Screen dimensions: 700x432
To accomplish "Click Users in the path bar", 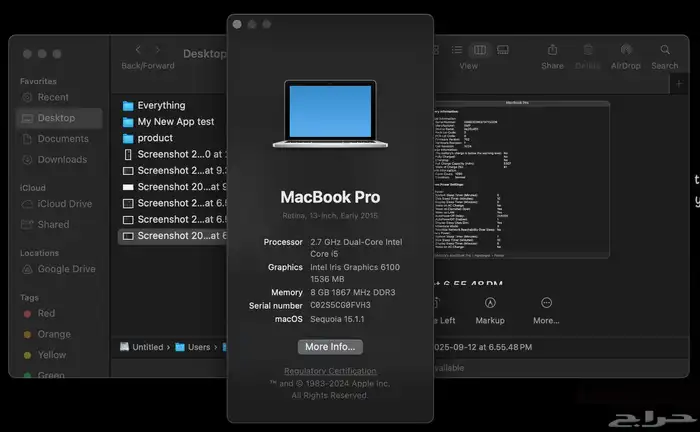I will click(x=193, y=347).
